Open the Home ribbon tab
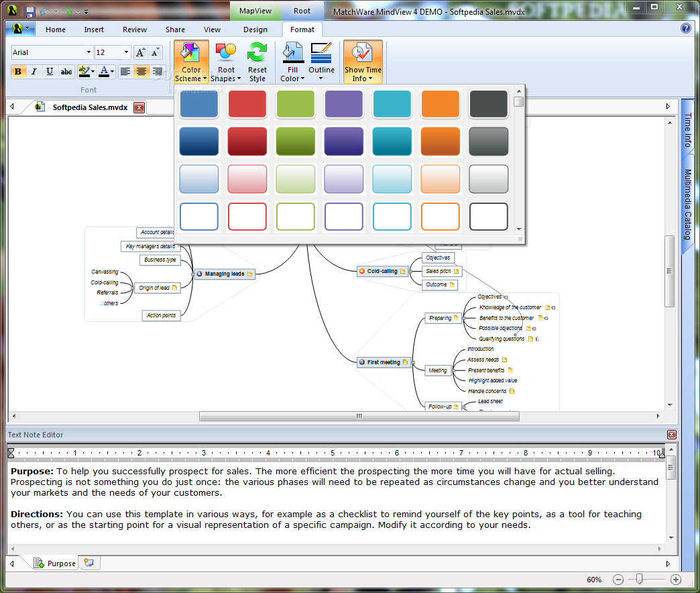The image size is (700, 593). coord(56,30)
